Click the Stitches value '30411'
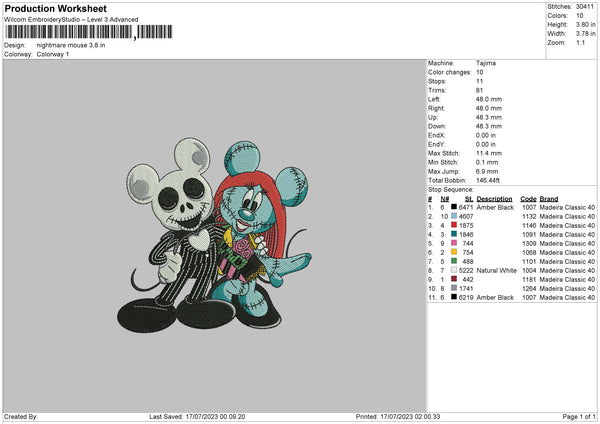Screen dimensions: 600x424 (x=585, y=7)
